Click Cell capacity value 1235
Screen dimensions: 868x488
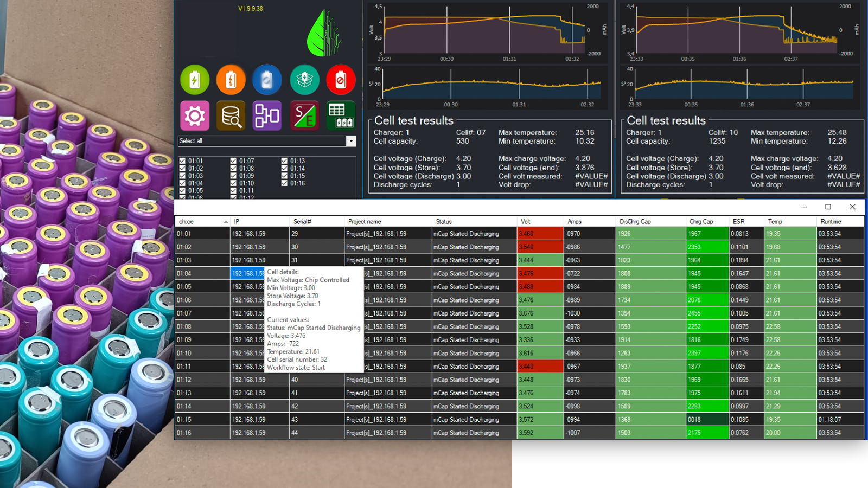pyautogui.click(x=717, y=141)
